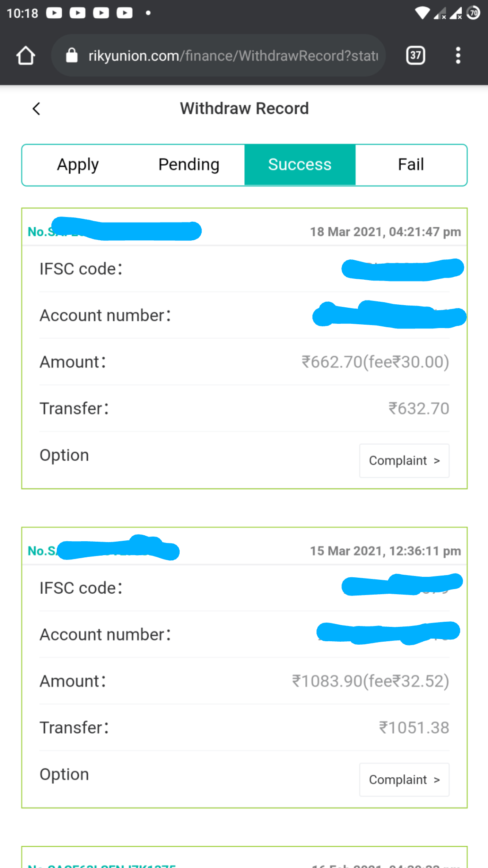Open Complaint for the 18 Mar withdrawal

(404, 461)
